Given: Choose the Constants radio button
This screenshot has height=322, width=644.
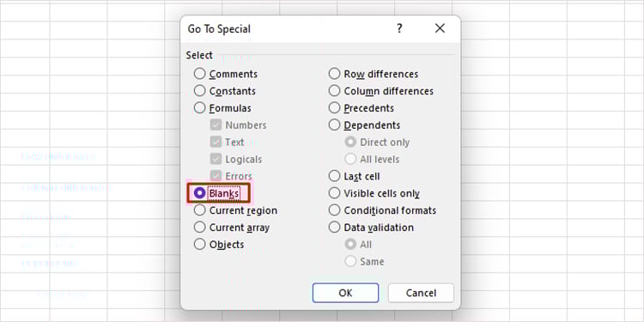Looking at the screenshot, I should [x=225, y=91].
